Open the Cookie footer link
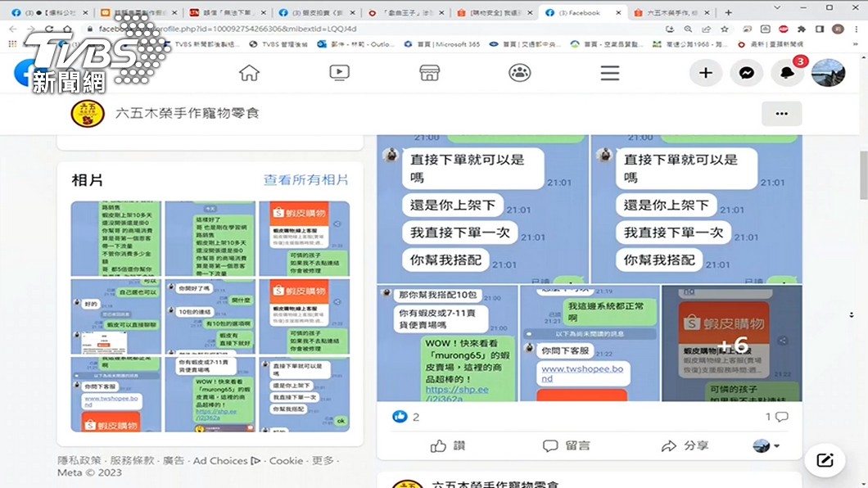This screenshot has width=868, height=488. tap(286, 460)
